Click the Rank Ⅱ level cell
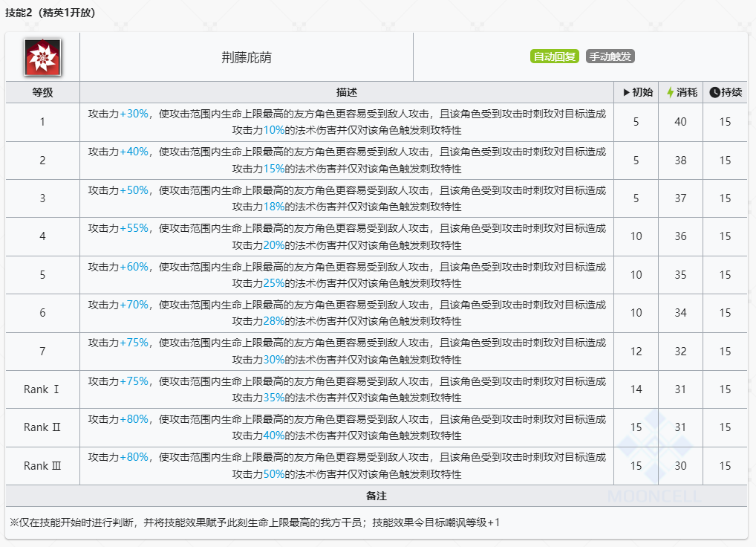Viewport: 756px width, 547px height. (x=42, y=427)
